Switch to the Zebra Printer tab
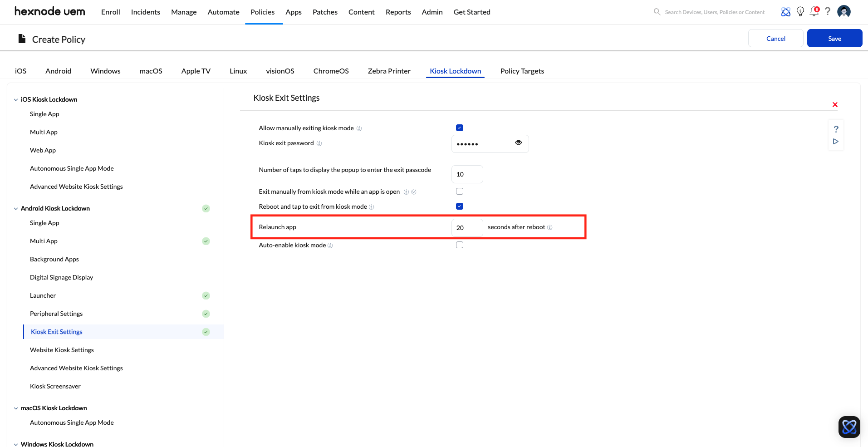Viewport: 868px width, 447px height. [x=389, y=71]
